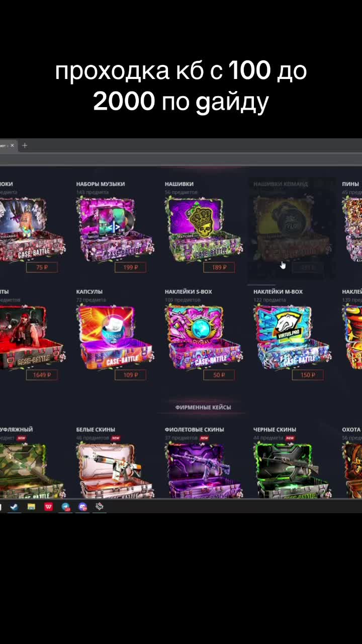Click the 75 ₽ price button

42,267
